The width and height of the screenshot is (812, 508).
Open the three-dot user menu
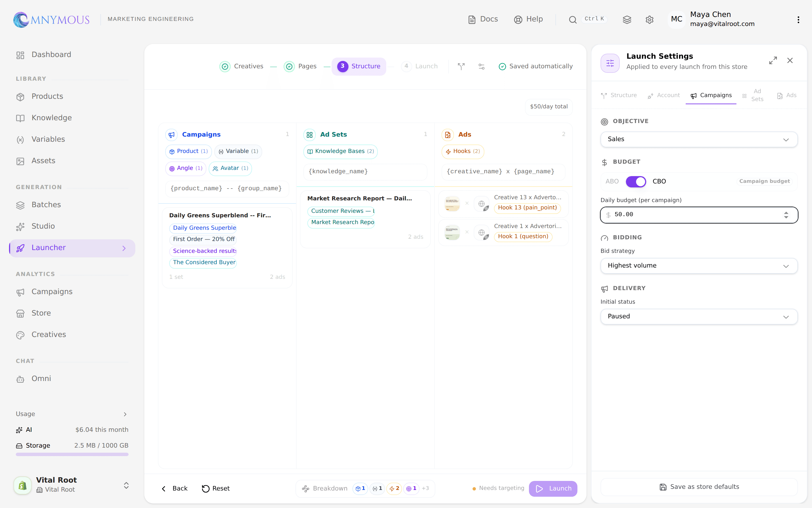(x=798, y=20)
